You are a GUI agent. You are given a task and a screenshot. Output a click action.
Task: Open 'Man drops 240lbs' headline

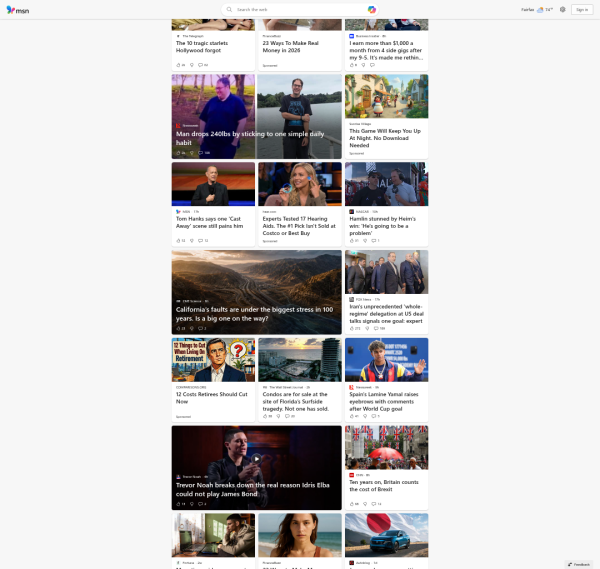click(250, 138)
